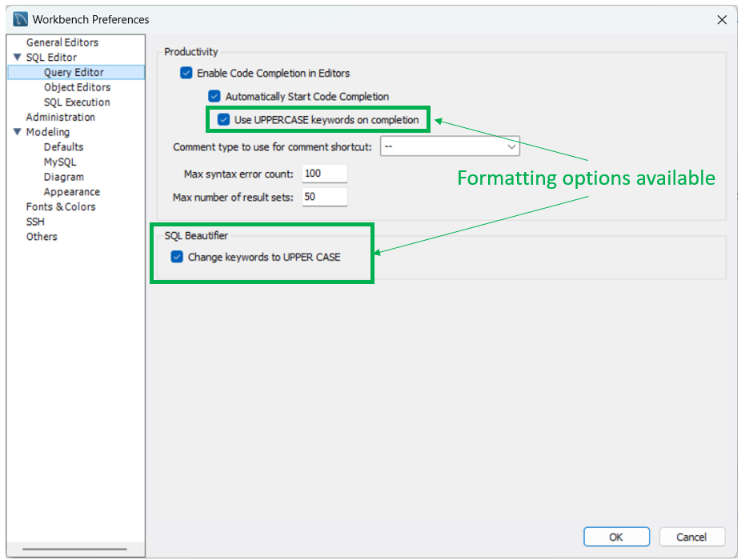Toggle Use UPPERCASE keywords on completion

(x=223, y=119)
